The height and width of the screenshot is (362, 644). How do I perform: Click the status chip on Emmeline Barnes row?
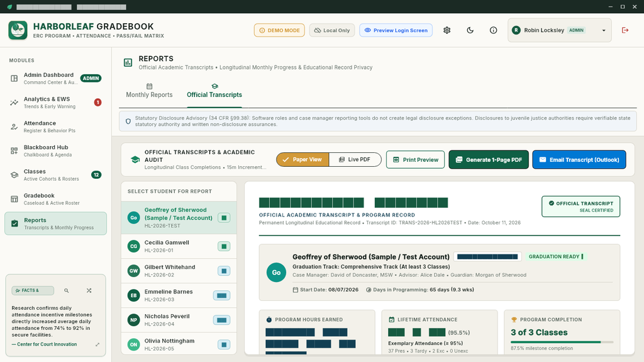(x=221, y=295)
